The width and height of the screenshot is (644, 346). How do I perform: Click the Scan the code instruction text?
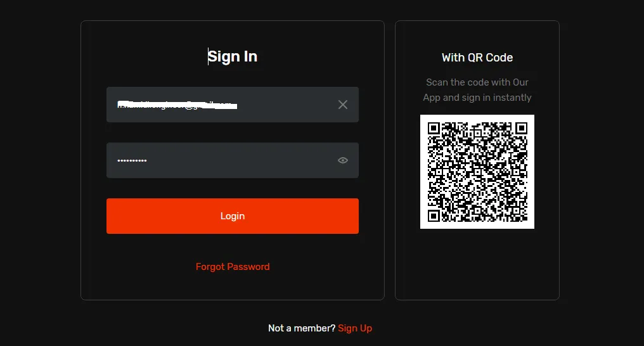click(x=477, y=82)
